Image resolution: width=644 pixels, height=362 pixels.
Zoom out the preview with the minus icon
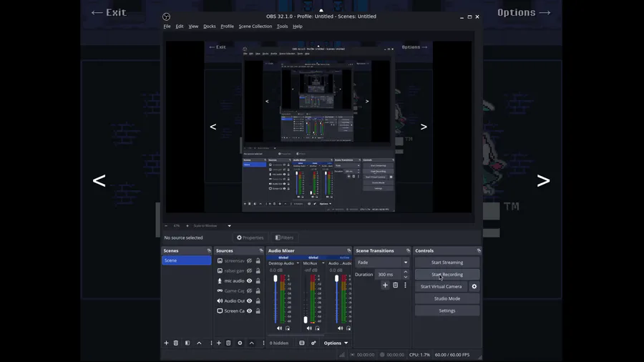point(166,226)
